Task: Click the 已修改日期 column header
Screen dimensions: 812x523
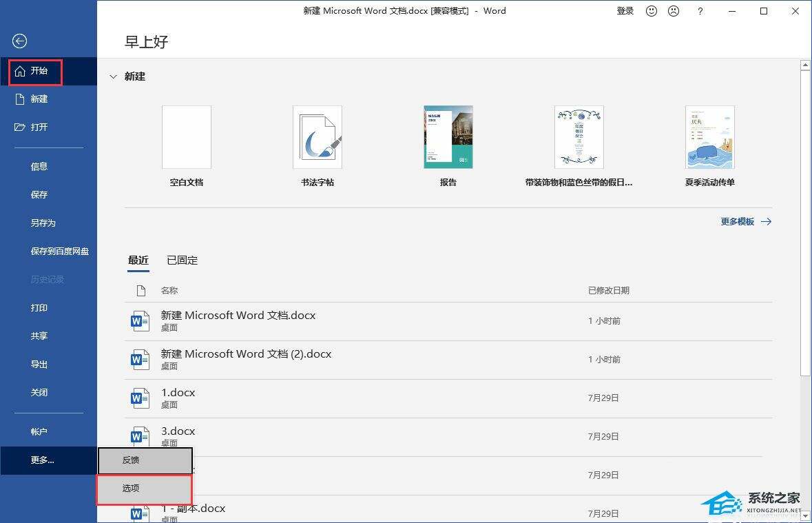Action: (x=608, y=291)
